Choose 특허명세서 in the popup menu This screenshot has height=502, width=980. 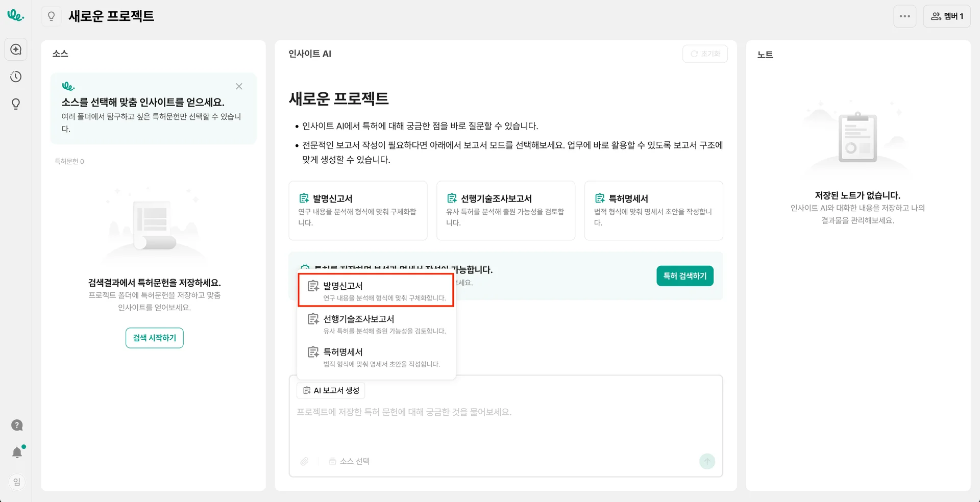coord(376,357)
